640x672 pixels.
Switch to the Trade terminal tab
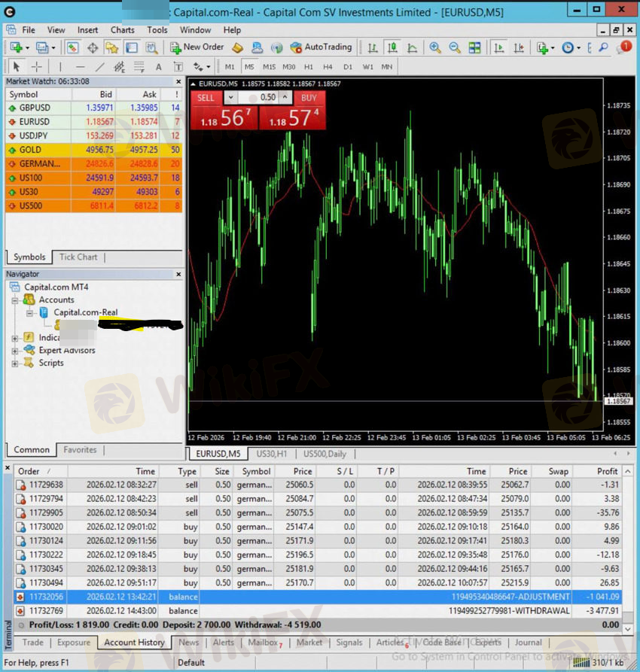pos(32,642)
